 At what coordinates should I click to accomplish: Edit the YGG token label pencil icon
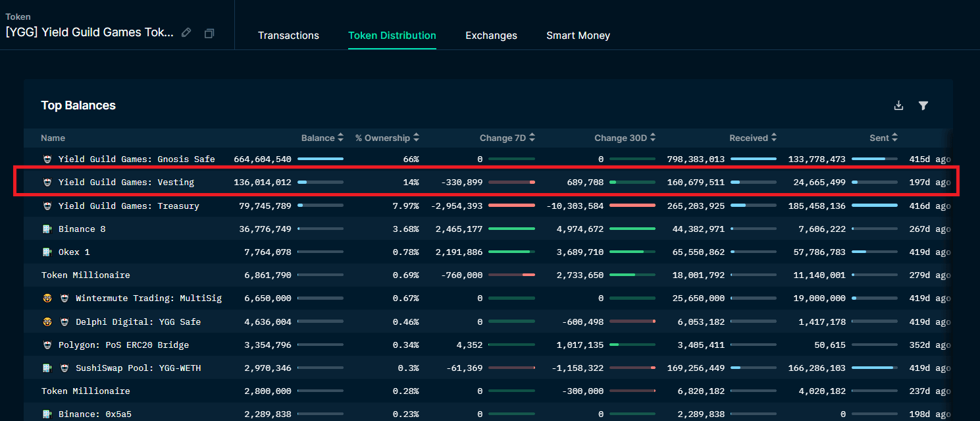click(x=186, y=32)
